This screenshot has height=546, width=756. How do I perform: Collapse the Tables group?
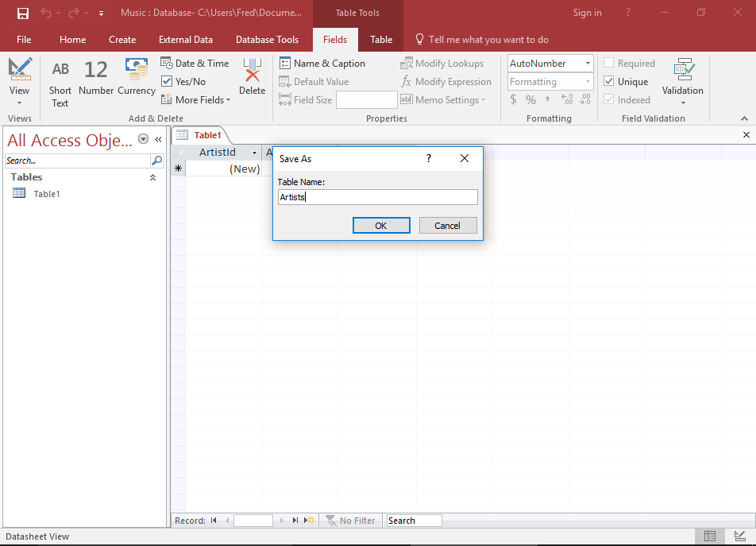(152, 177)
